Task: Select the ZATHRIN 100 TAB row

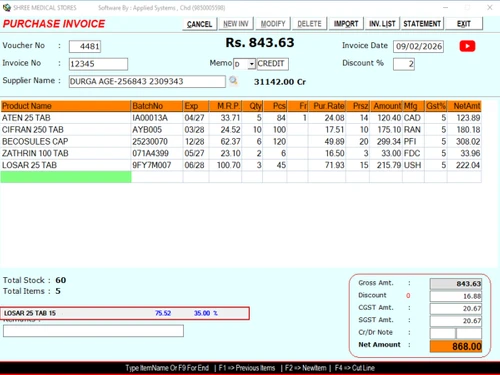Action: 241,153
